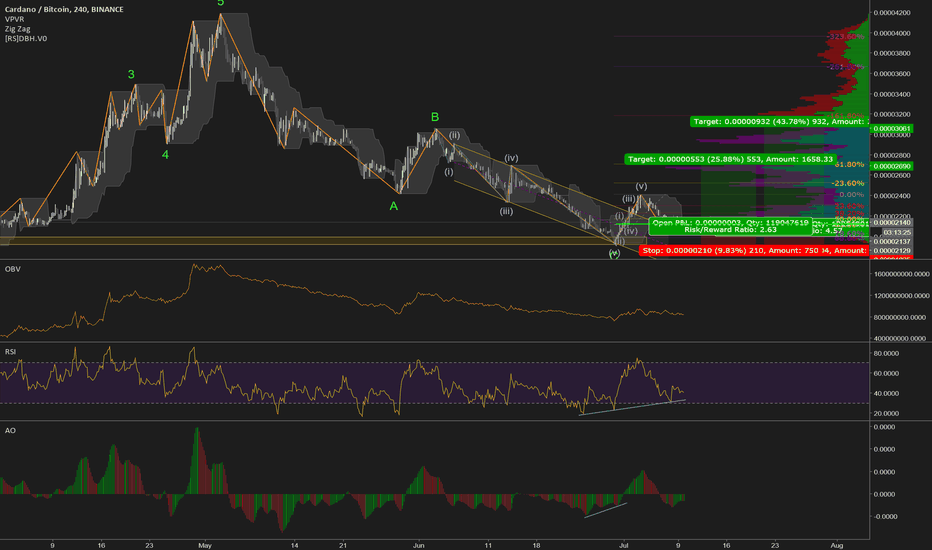Select the 0.00% Fibonacci level label
The image size is (932, 550).
tap(851, 194)
